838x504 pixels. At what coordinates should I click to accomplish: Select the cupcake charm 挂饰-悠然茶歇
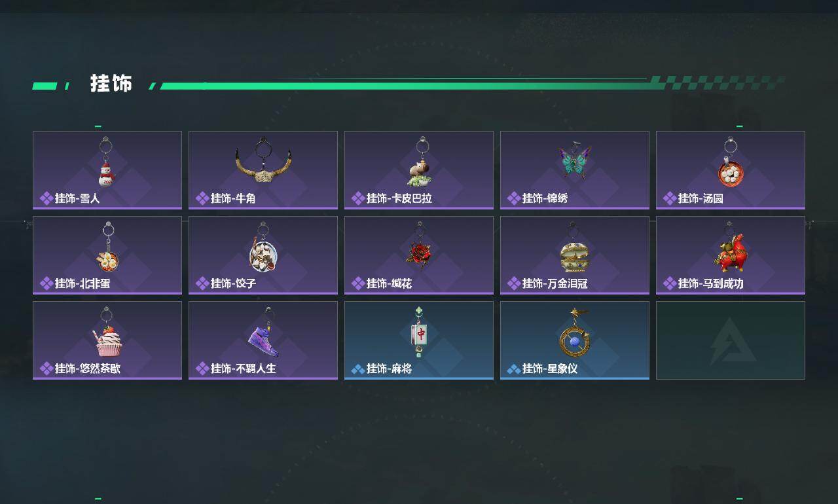point(107,340)
